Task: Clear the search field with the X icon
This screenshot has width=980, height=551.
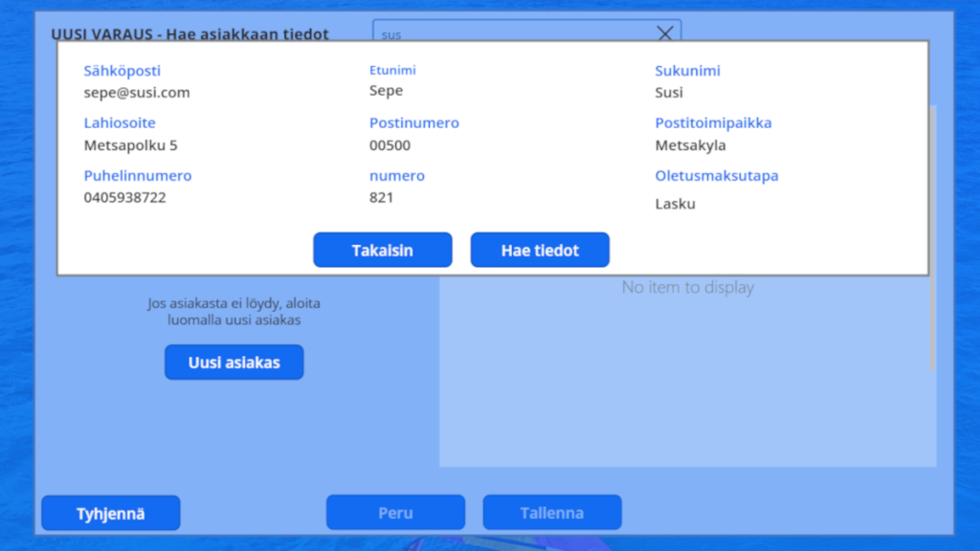Action: [x=664, y=33]
